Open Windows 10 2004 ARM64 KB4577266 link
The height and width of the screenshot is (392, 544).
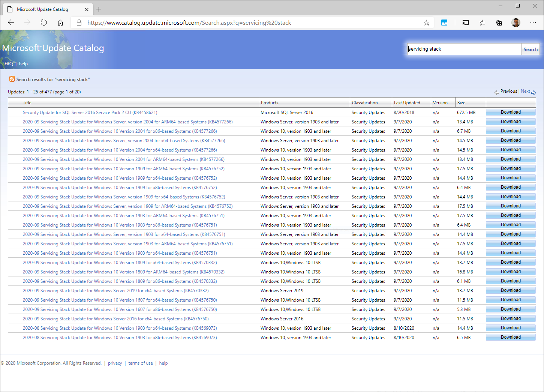(124, 159)
